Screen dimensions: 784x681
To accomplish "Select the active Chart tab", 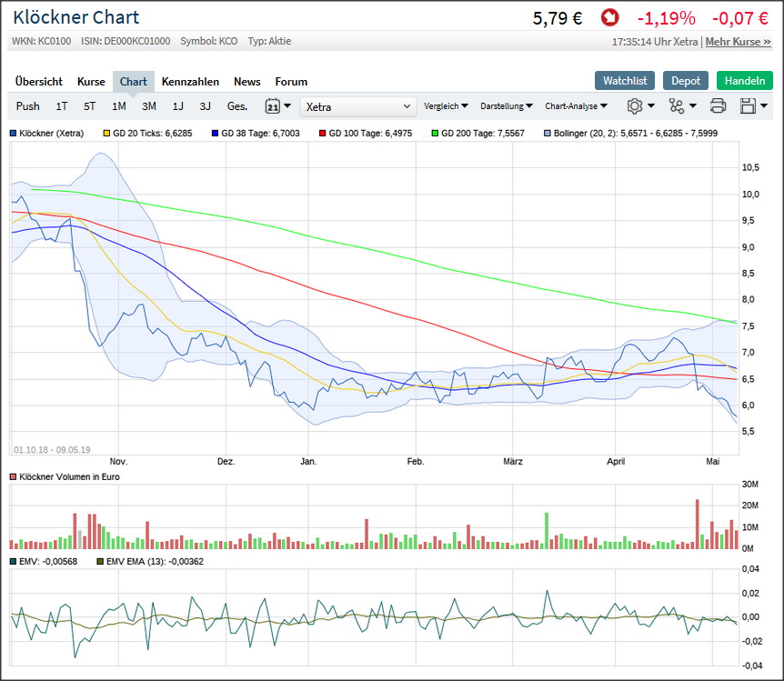I will coord(134,82).
